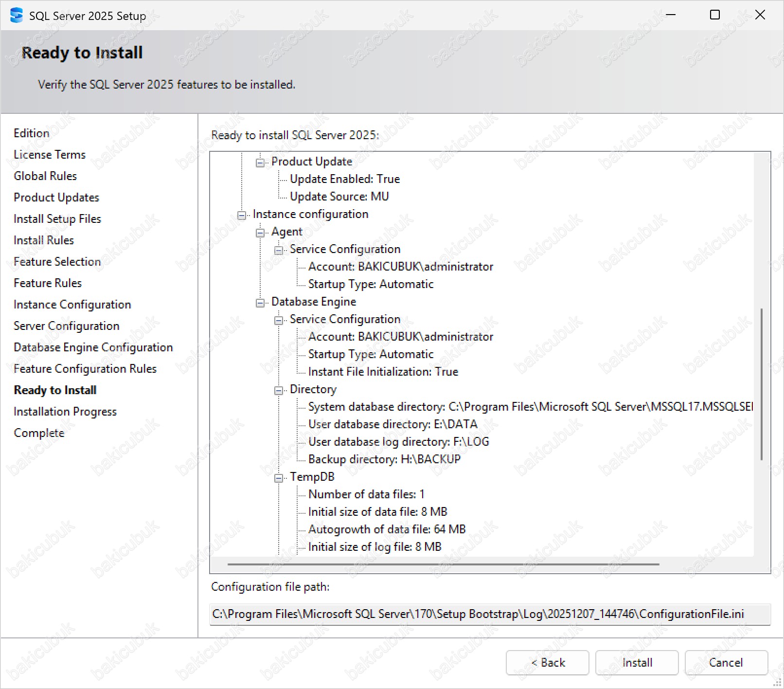This screenshot has width=784, height=689.
Task: Select User database directory E:\DATA item
Action: [x=392, y=424]
